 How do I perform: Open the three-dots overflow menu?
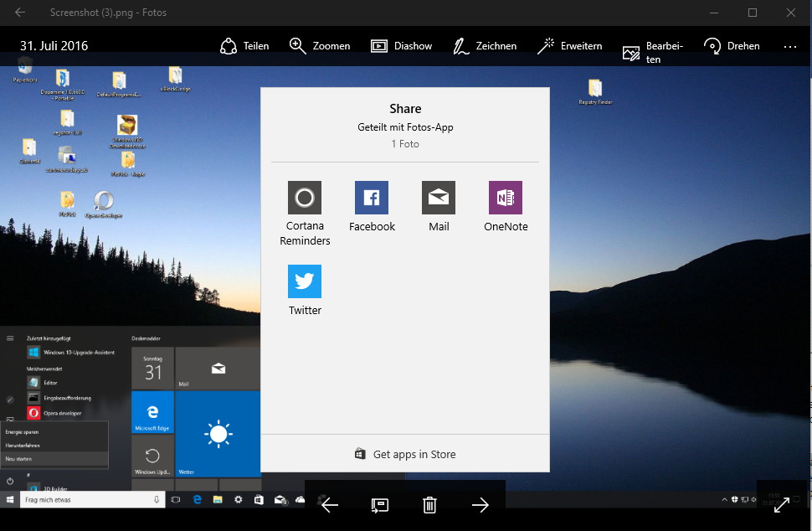point(789,47)
